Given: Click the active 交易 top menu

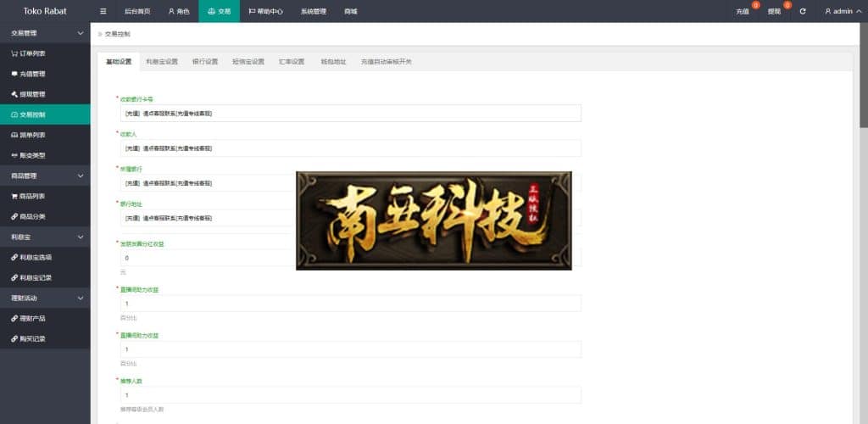Looking at the screenshot, I should coord(220,11).
